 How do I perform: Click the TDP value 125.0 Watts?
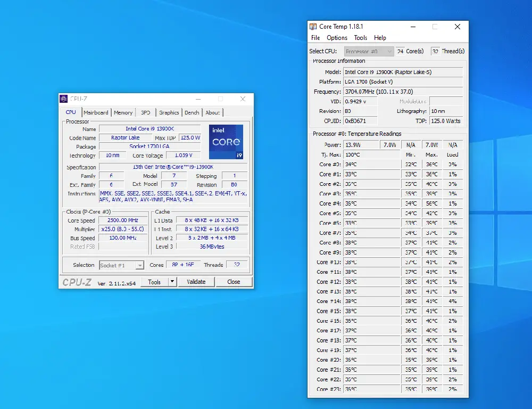point(446,121)
